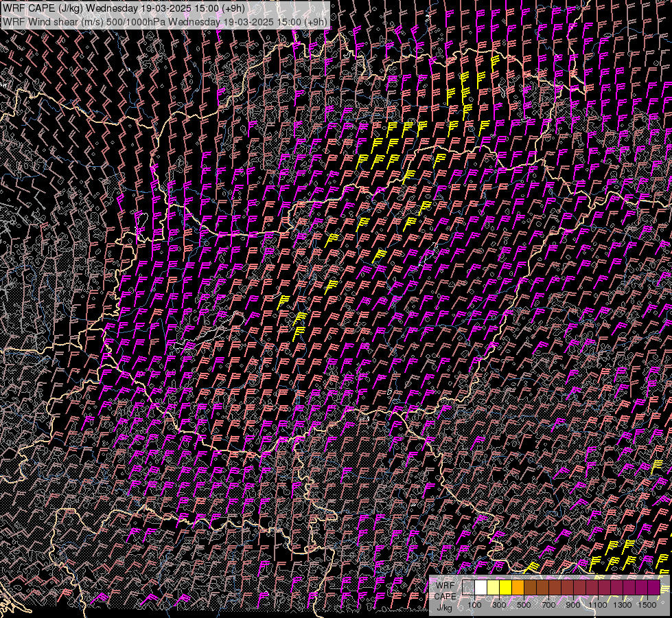
Task: Click the 500 legend value
Action: coord(524,605)
